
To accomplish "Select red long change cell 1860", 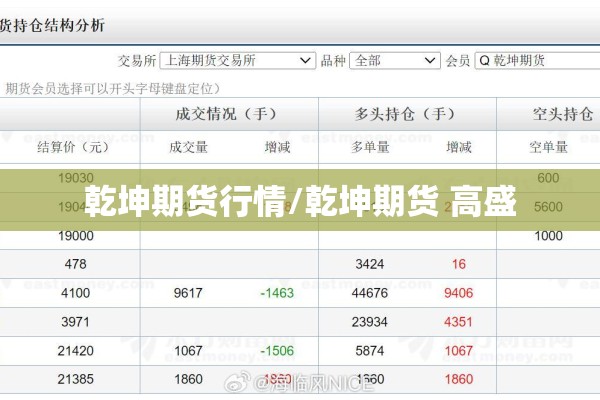I will pos(459,379).
